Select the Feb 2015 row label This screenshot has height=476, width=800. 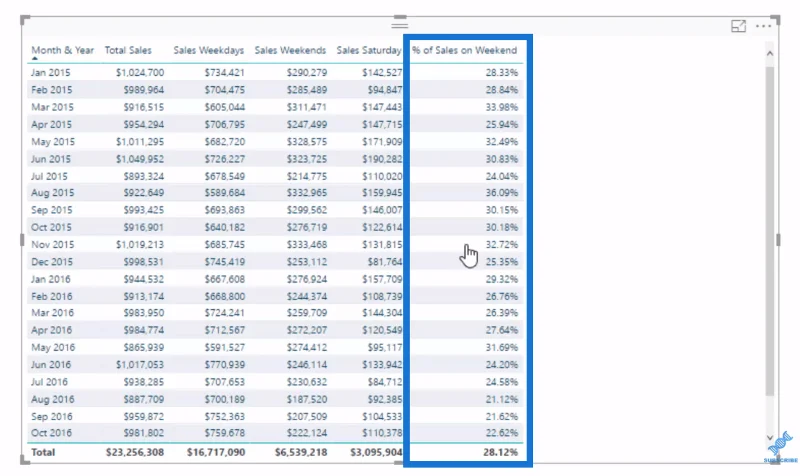coord(52,90)
